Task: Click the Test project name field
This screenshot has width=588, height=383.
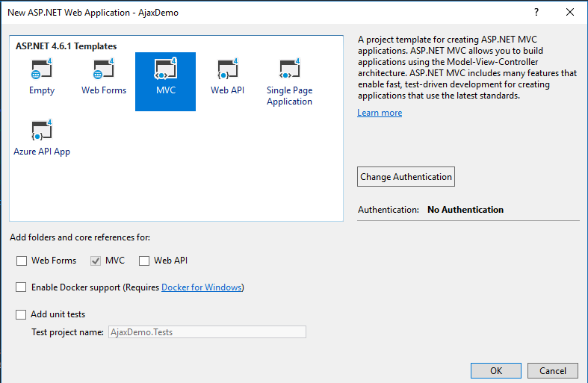Action: point(207,332)
